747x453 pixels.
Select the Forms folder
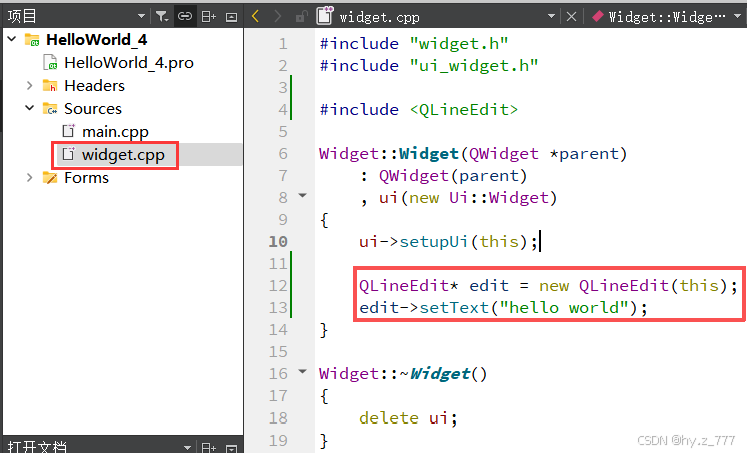(86, 178)
